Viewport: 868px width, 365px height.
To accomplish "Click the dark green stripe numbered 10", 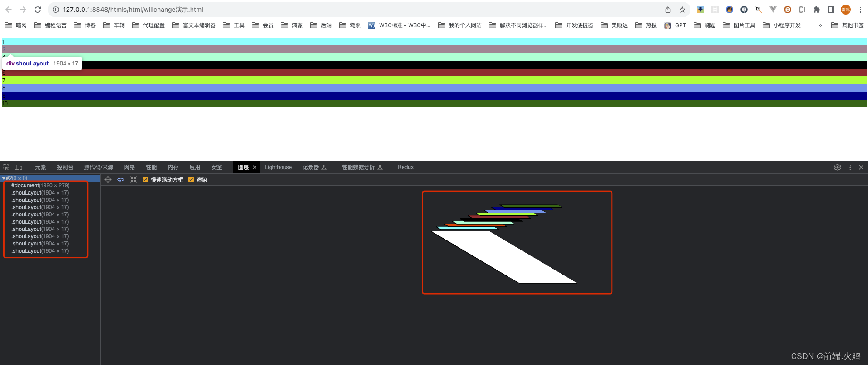I will pyautogui.click(x=434, y=104).
